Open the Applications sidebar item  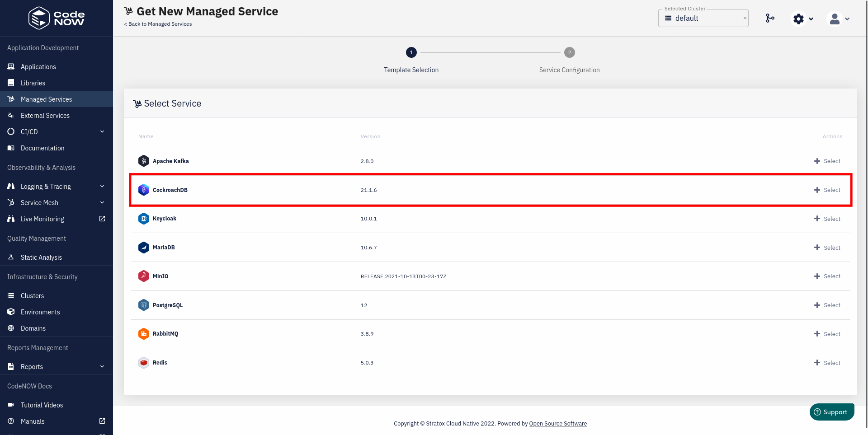point(57,67)
